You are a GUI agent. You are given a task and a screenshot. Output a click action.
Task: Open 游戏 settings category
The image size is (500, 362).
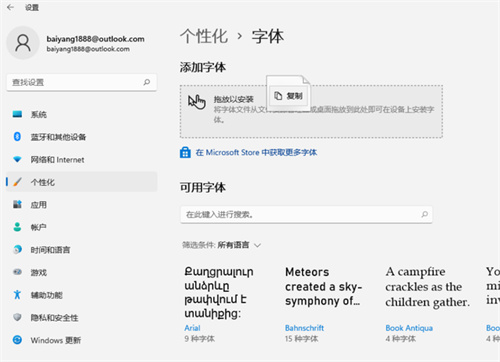[x=82, y=272]
